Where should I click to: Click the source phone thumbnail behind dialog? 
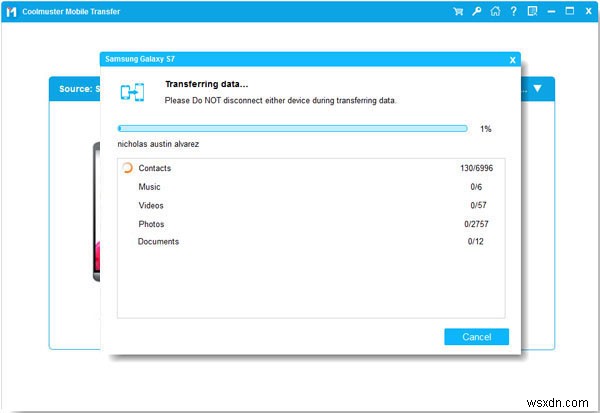click(96, 211)
